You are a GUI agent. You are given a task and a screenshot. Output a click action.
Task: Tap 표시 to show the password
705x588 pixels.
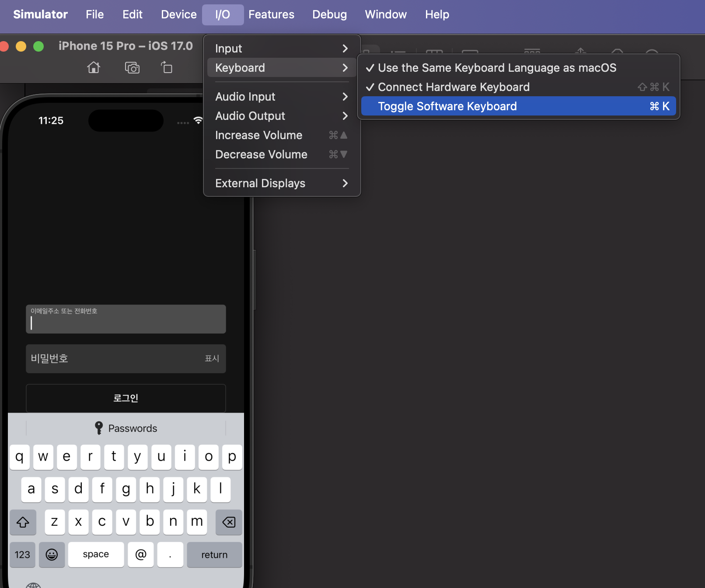pos(212,358)
